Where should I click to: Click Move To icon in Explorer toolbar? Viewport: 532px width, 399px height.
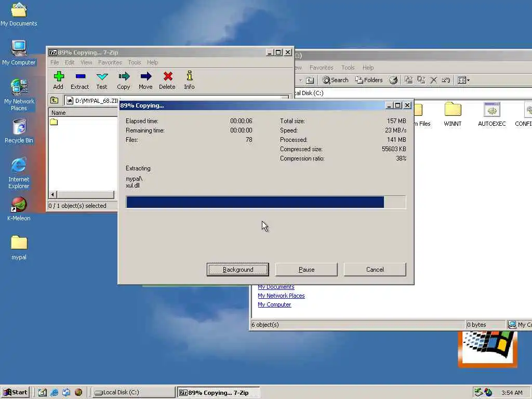pos(409,80)
